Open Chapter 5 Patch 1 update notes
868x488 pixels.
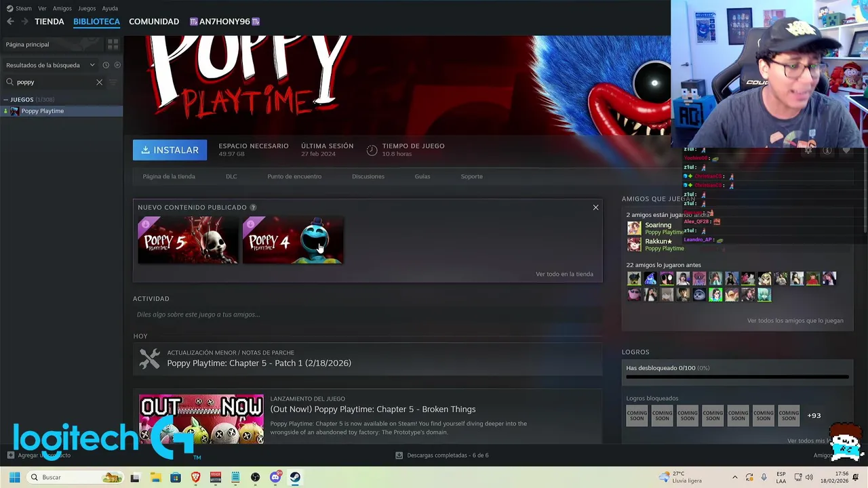259,363
